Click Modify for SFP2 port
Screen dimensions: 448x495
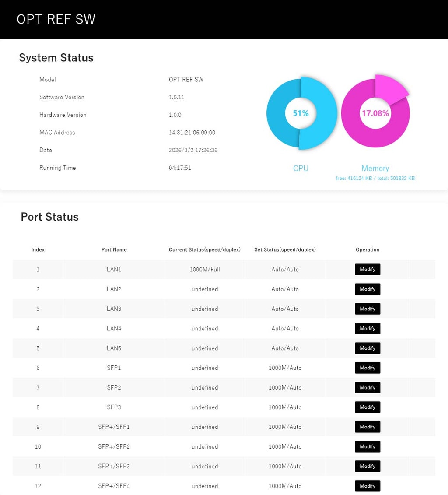point(367,387)
